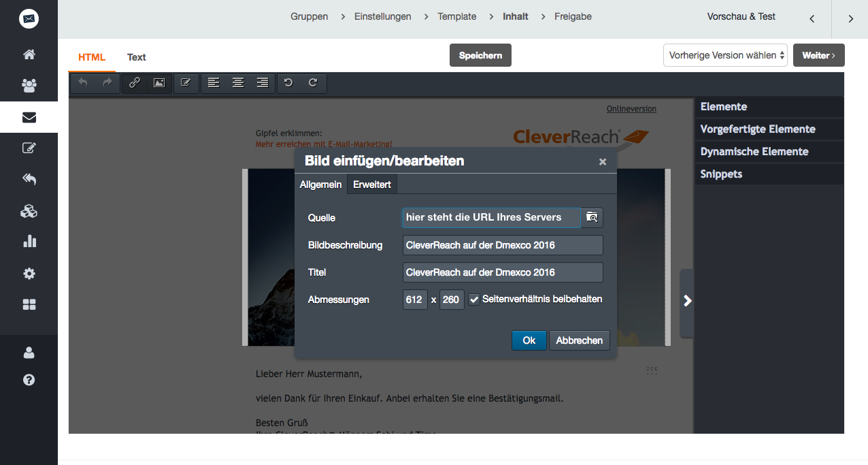Click the redo arrow in editor toolbar
Image resolution: width=868 pixels, height=465 pixels.
coord(107,83)
